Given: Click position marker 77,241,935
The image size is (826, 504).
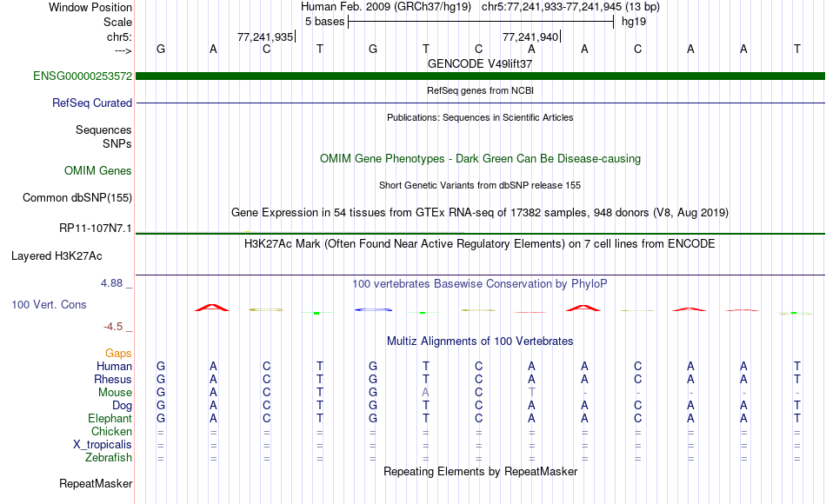Looking at the screenshot, I should coord(266,36).
